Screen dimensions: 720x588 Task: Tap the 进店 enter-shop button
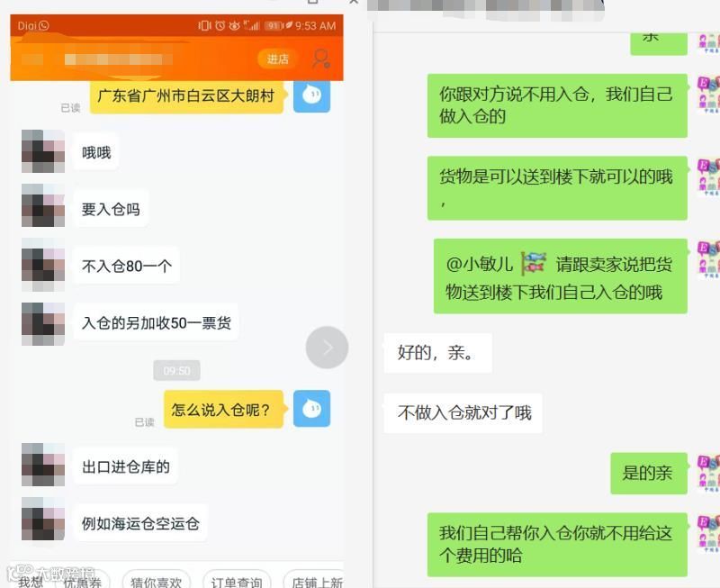277,59
